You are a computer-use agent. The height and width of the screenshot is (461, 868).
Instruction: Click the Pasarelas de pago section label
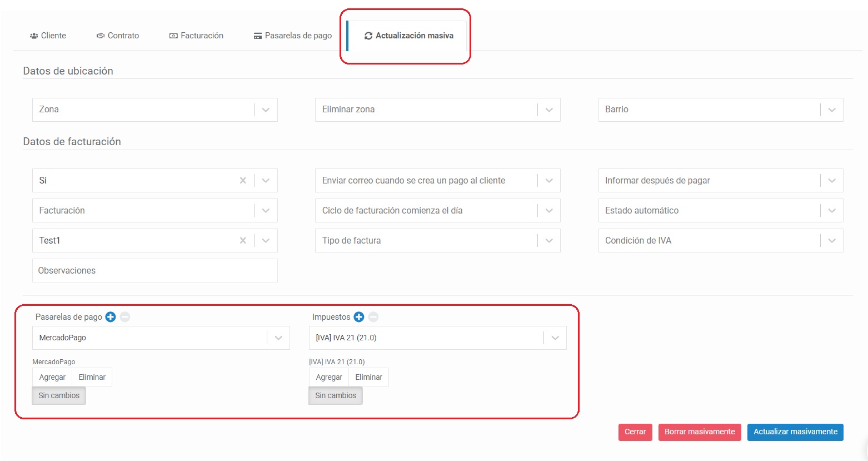[69, 317]
